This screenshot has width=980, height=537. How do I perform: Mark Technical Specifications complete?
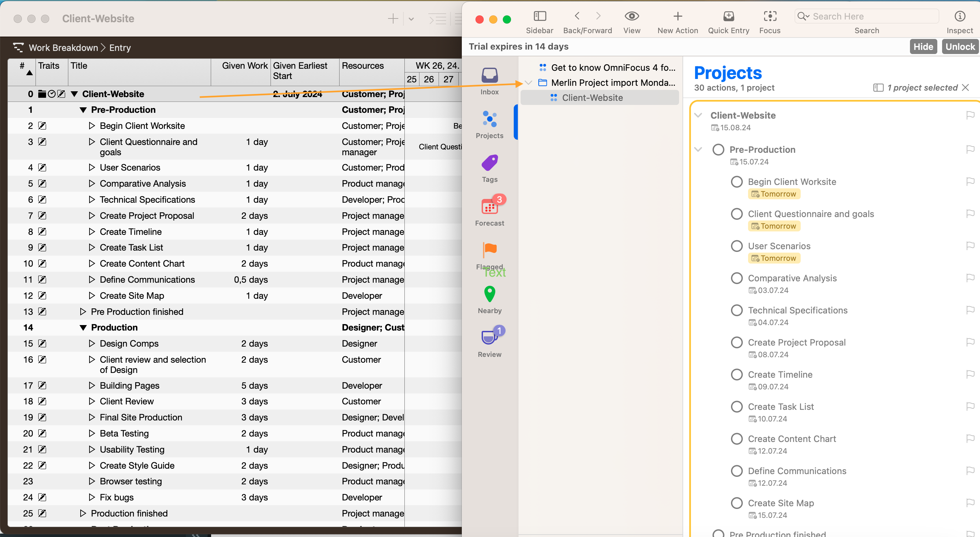(736, 310)
